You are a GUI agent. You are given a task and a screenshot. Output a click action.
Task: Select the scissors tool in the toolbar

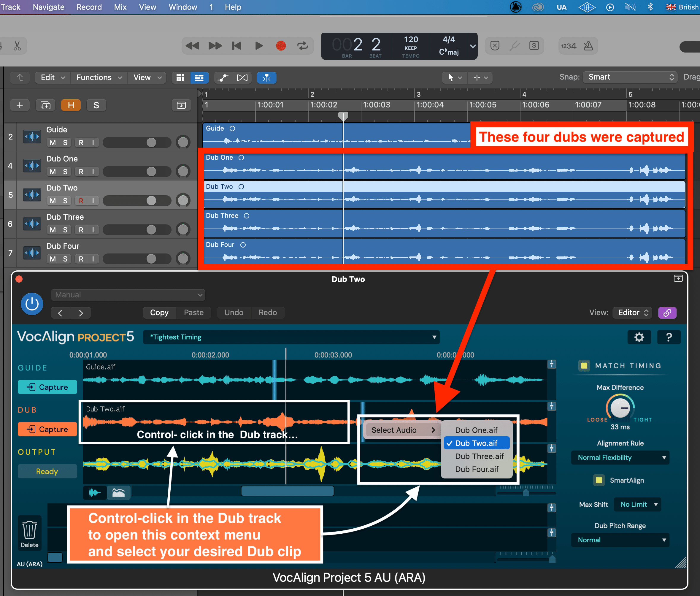click(x=17, y=46)
